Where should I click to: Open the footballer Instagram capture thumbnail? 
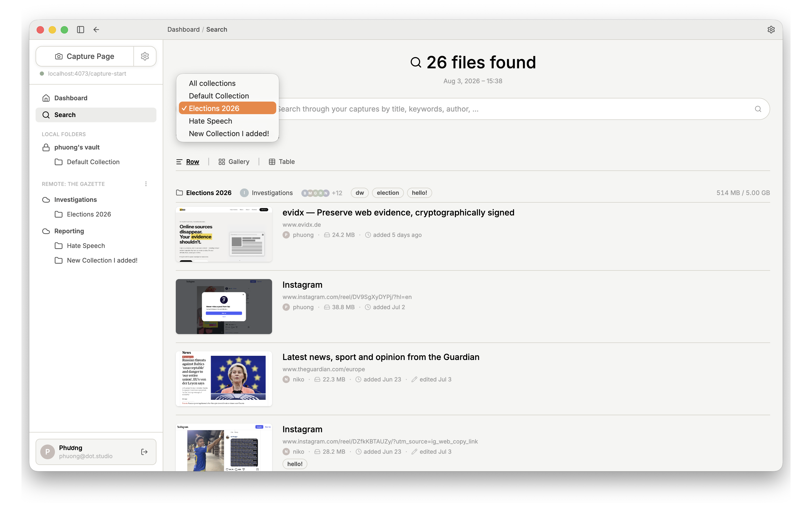coord(224,447)
